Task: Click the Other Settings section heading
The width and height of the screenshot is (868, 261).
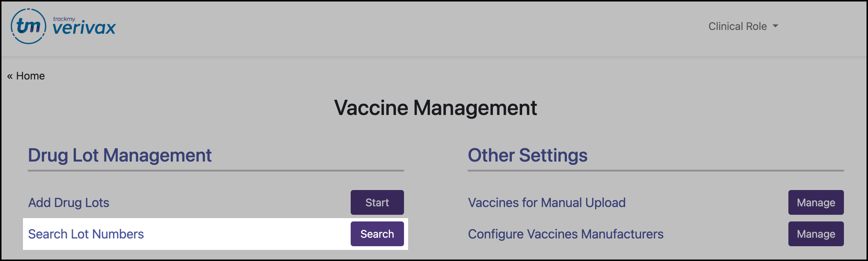Action: tap(528, 155)
